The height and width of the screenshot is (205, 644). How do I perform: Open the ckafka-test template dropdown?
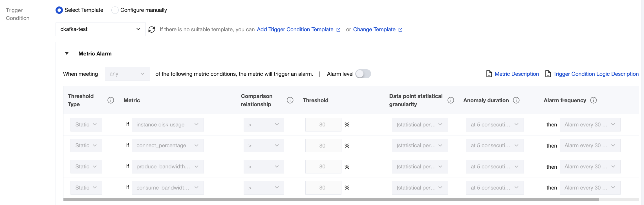pyautogui.click(x=100, y=29)
